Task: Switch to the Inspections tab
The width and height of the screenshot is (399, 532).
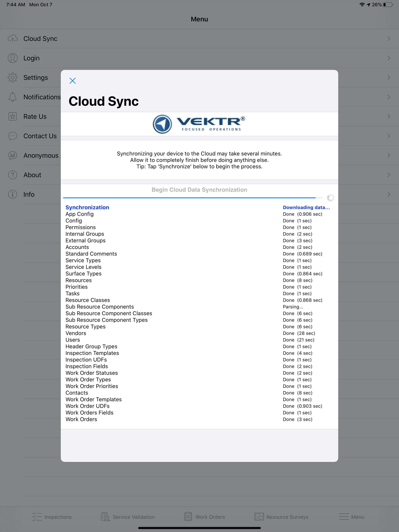Action: point(52,517)
